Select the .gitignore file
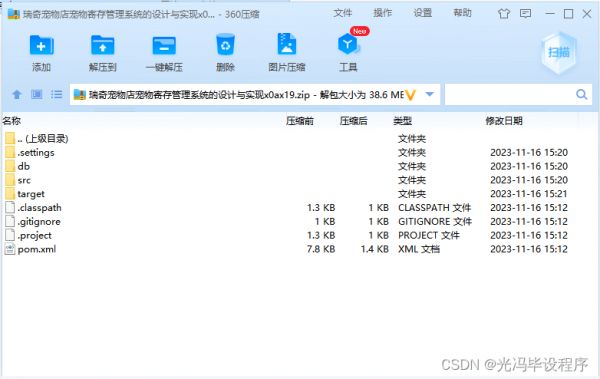 pos(291,221)
